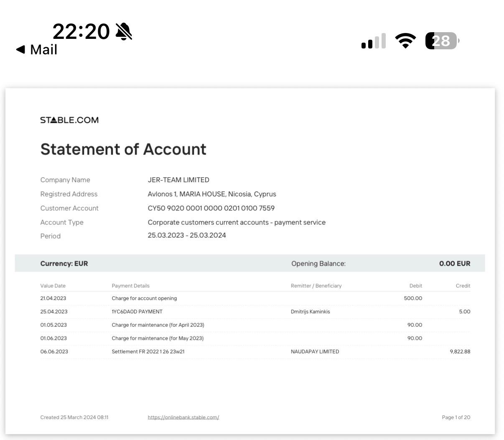504x440 pixels.
Task: Select the customer account IBAN number
Action: coord(211,209)
